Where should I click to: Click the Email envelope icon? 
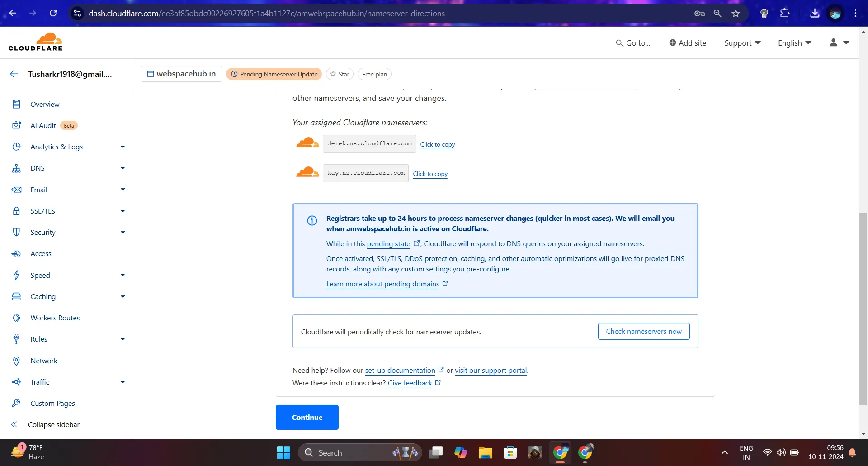tap(16, 190)
